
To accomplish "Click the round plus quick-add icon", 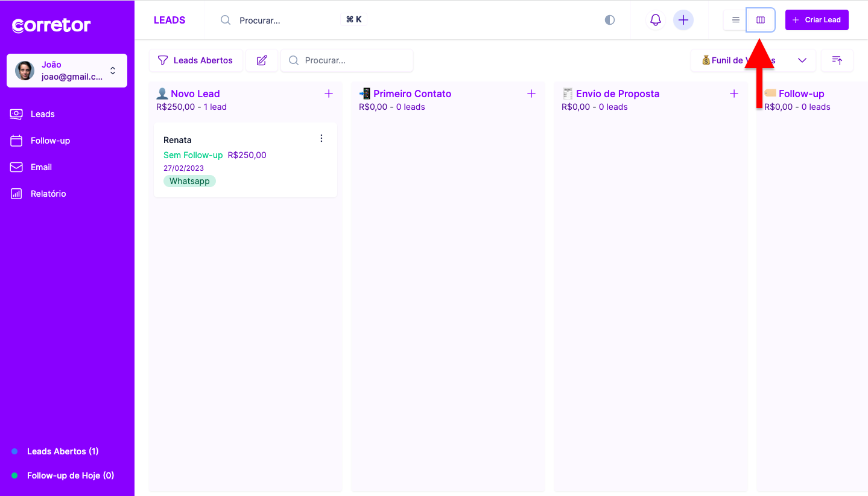I will pyautogui.click(x=683, y=20).
